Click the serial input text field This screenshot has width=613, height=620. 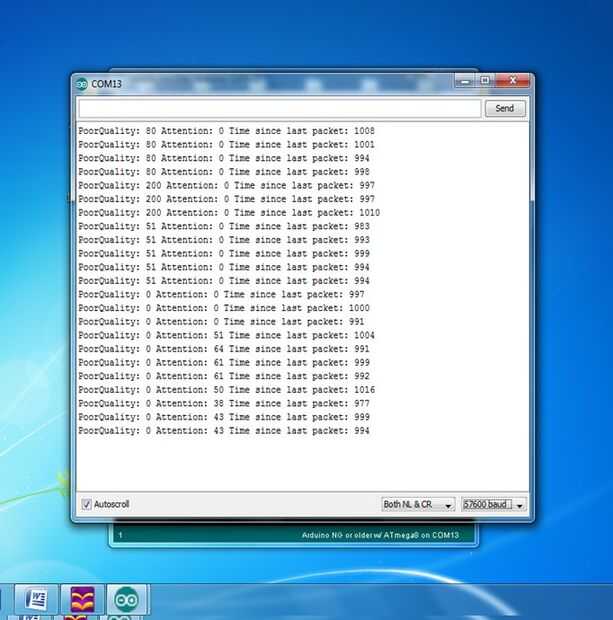[280, 108]
